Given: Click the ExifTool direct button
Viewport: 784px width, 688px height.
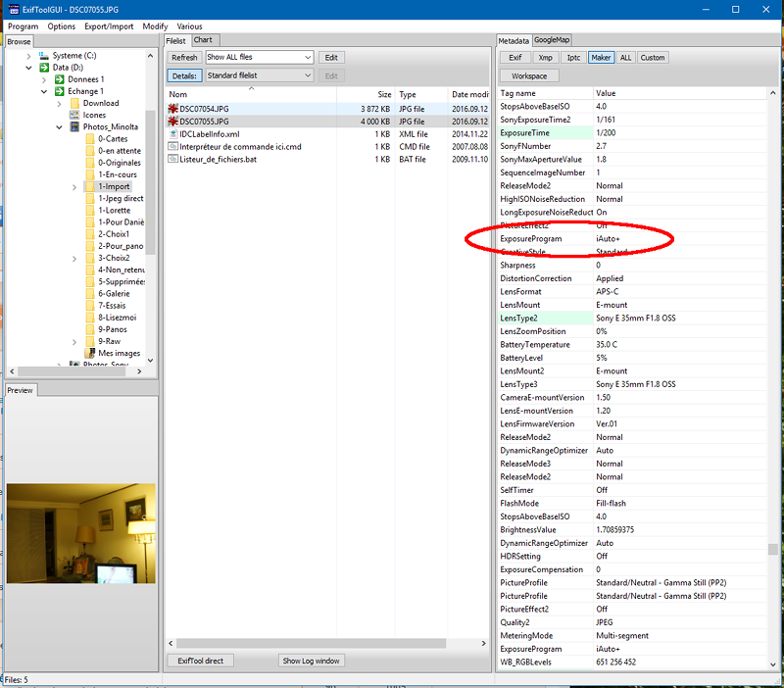Looking at the screenshot, I should click(x=201, y=661).
